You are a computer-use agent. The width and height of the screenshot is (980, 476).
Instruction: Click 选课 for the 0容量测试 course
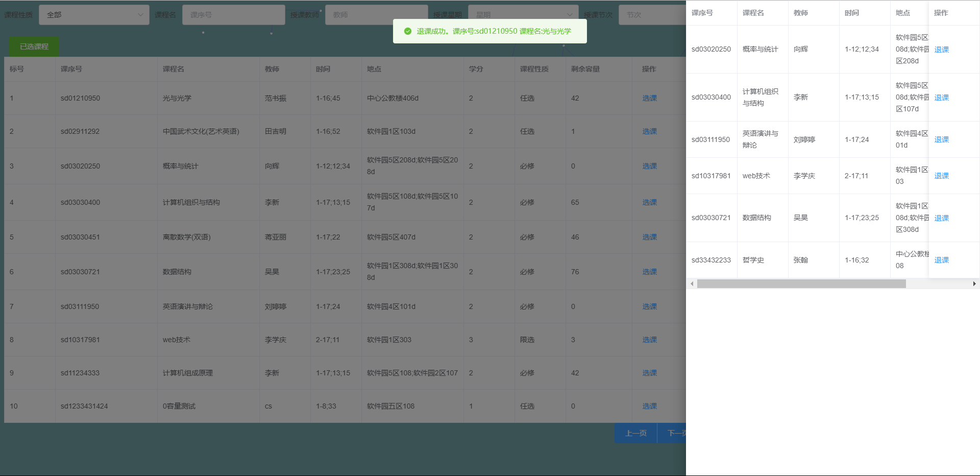649,406
